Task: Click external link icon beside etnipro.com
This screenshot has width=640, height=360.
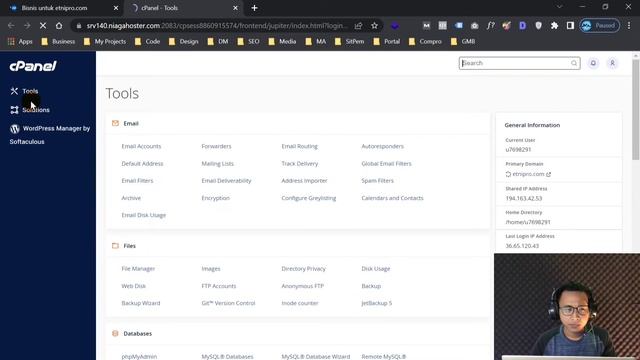Action: pos(549,174)
